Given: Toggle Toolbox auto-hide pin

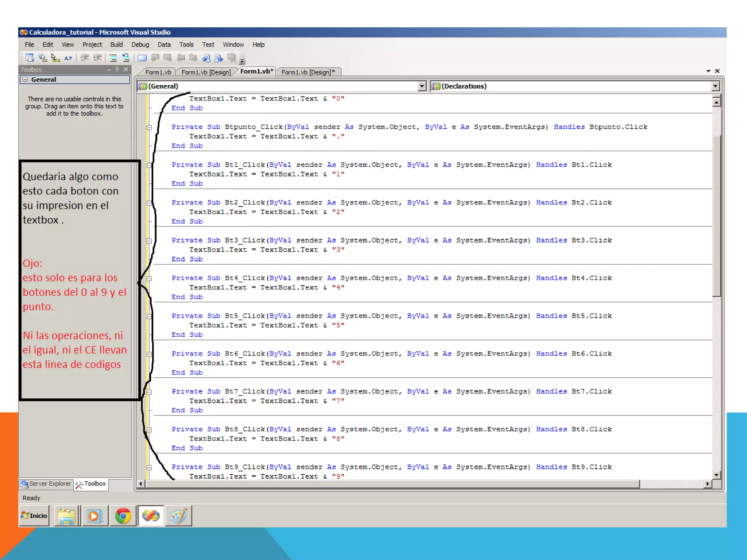Looking at the screenshot, I should click(x=117, y=69).
